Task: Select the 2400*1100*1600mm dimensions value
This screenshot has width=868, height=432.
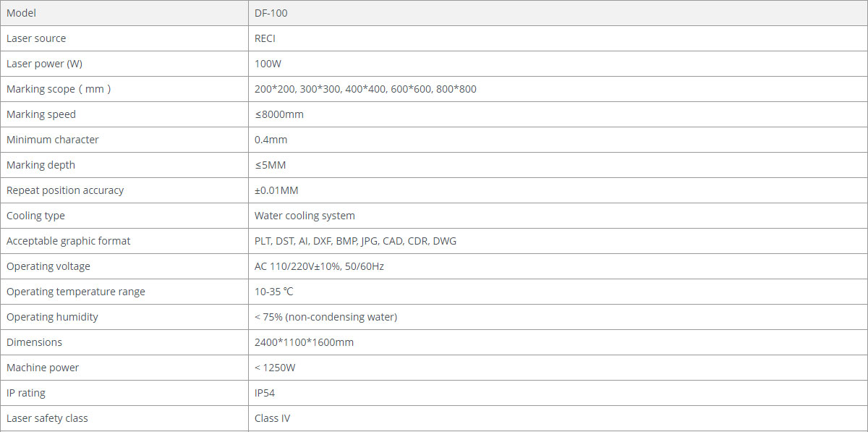Action: click(x=304, y=342)
